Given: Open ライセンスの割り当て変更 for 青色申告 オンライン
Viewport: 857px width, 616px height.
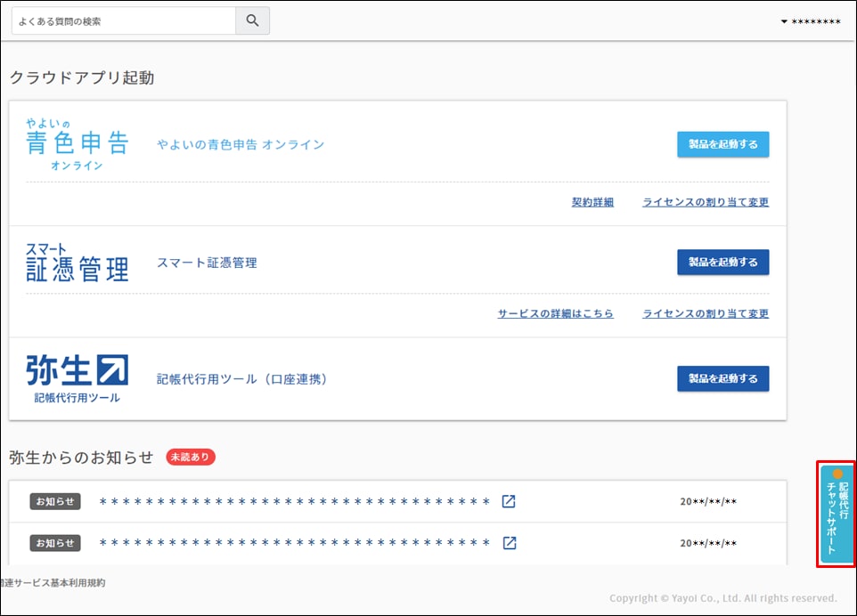Looking at the screenshot, I should tap(705, 202).
